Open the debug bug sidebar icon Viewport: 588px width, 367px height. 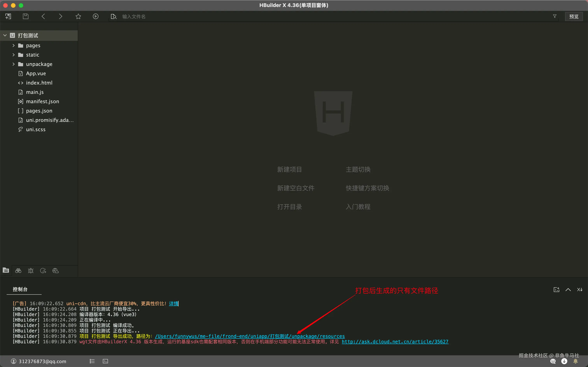(x=31, y=271)
